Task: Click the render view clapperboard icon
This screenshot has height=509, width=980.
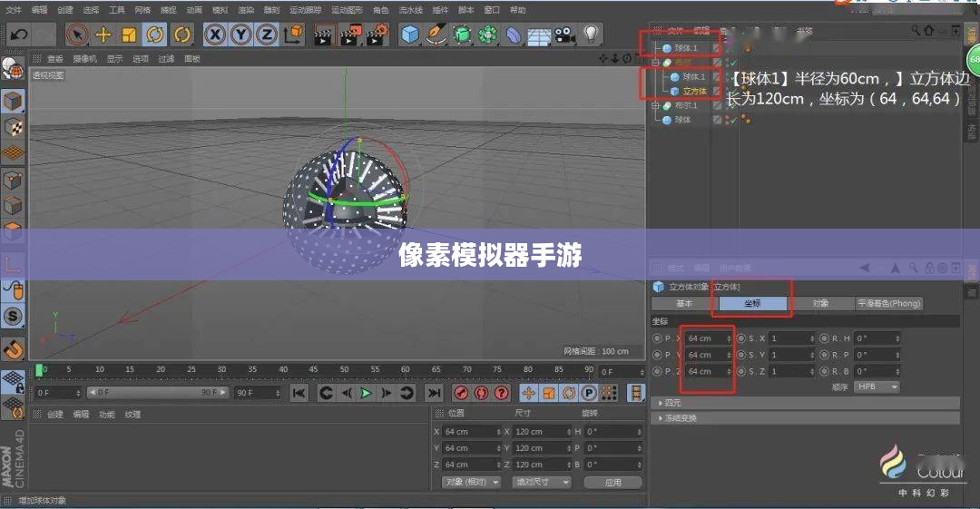Action: (324, 35)
